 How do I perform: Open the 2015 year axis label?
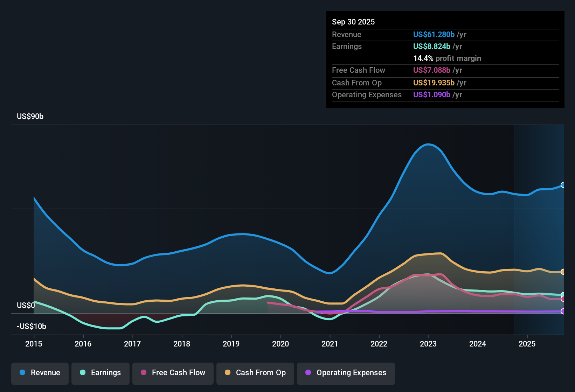click(34, 344)
